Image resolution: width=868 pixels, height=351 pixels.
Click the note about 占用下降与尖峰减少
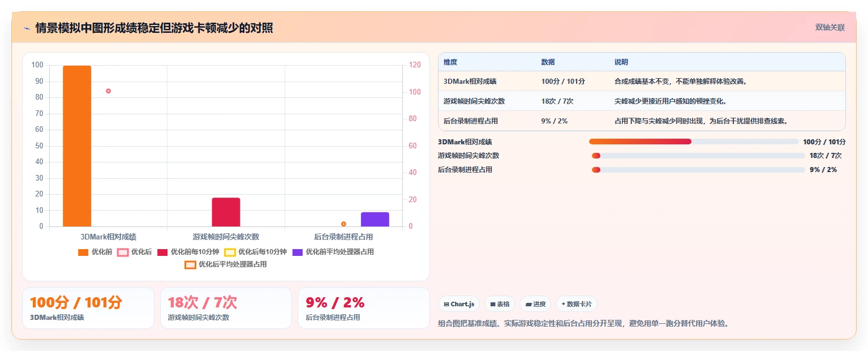[702, 121]
